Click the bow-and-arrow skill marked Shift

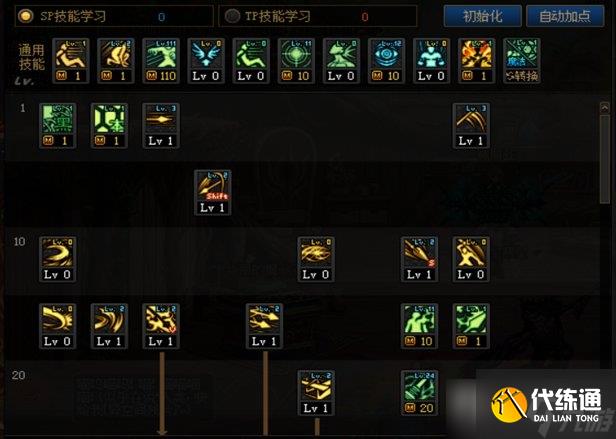point(213,193)
